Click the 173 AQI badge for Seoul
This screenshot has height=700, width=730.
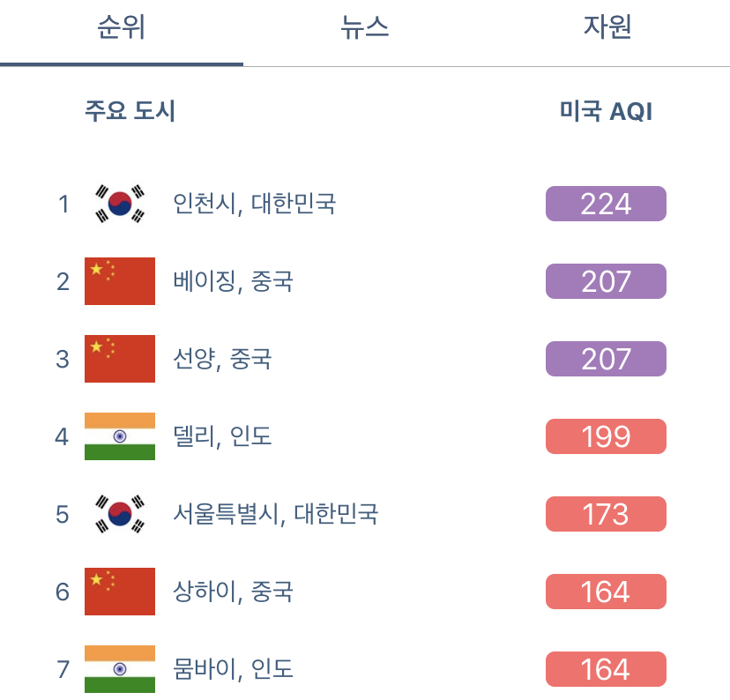[x=606, y=514]
